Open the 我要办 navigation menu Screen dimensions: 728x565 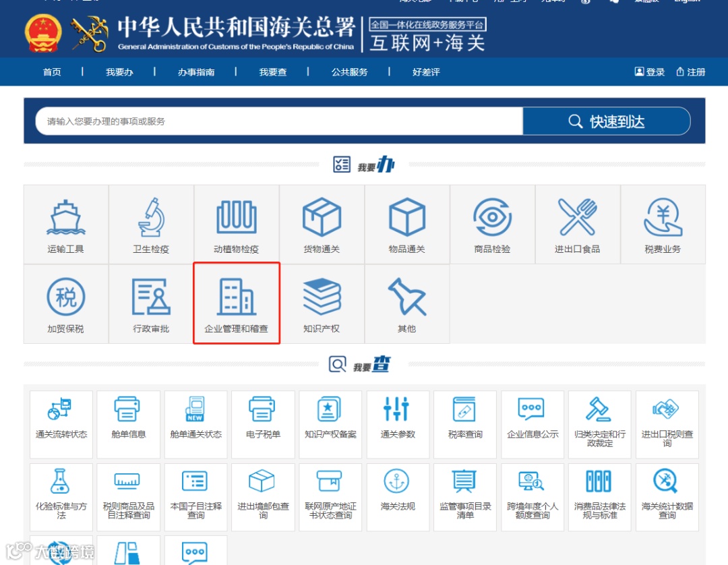coord(119,72)
